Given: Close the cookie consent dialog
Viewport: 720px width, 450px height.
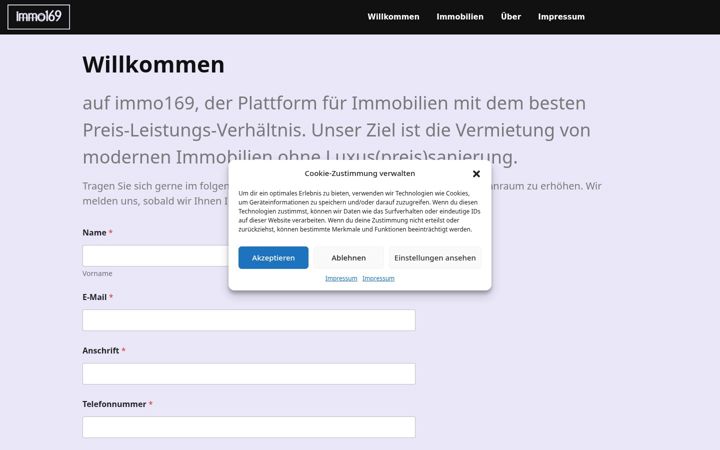Looking at the screenshot, I should pos(476,174).
